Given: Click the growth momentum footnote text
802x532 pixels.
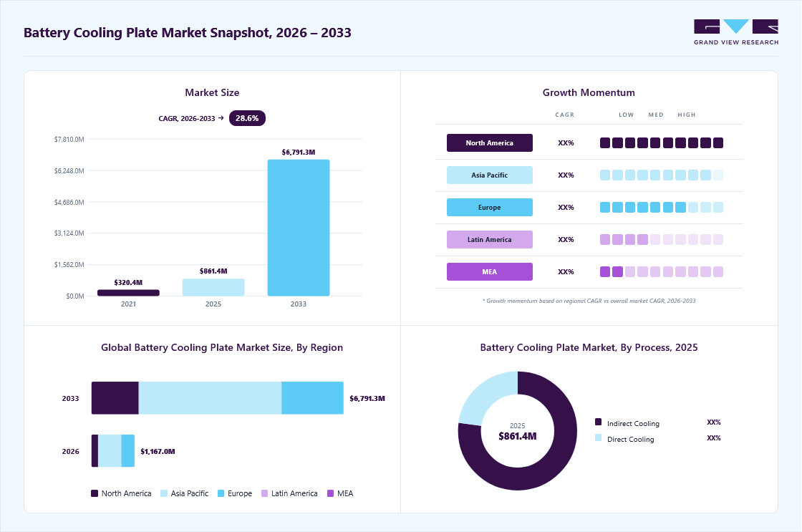Looking at the screenshot, I should point(589,301).
